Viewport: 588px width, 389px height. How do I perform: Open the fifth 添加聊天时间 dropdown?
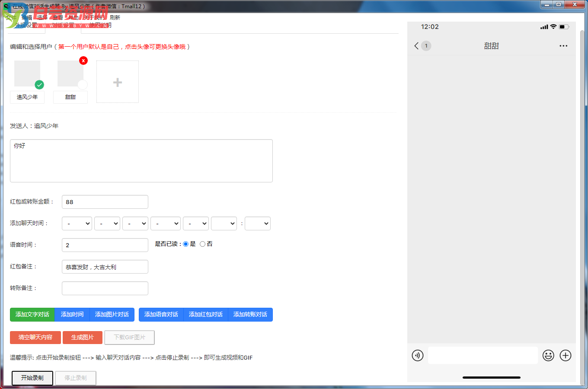(196, 223)
